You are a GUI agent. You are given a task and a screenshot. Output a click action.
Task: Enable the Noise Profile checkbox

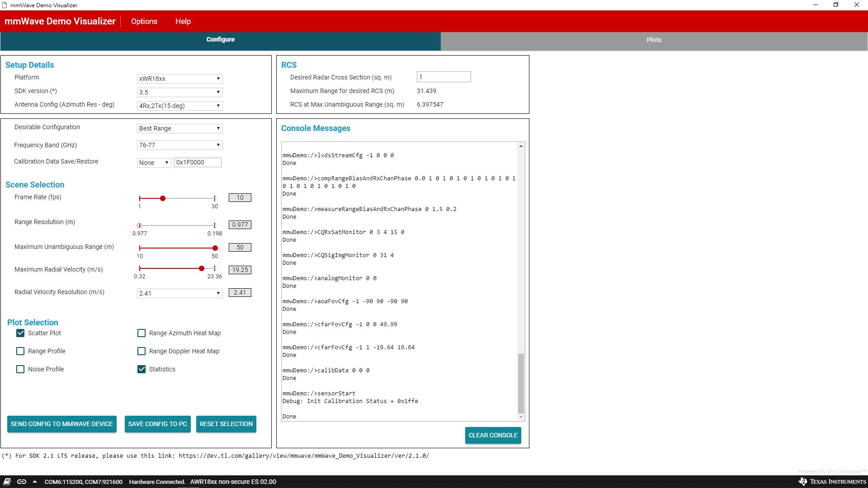(20, 369)
